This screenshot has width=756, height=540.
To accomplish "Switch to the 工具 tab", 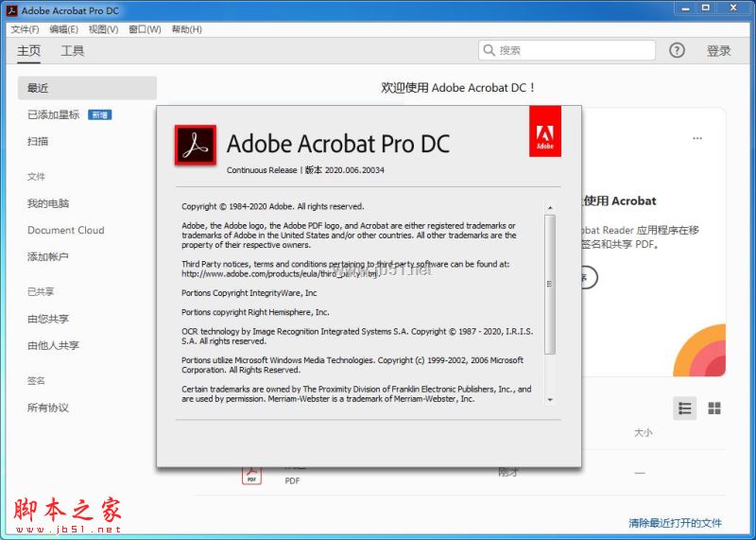I will coord(73,51).
